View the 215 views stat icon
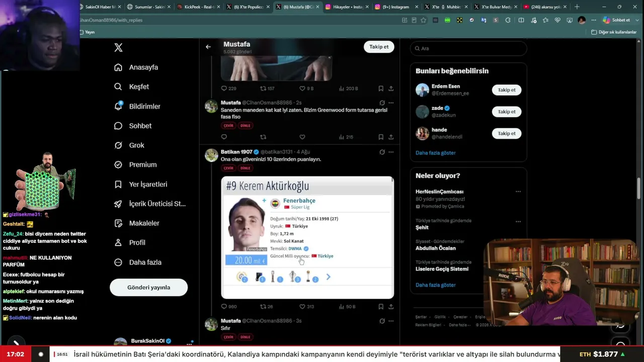 click(342, 137)
